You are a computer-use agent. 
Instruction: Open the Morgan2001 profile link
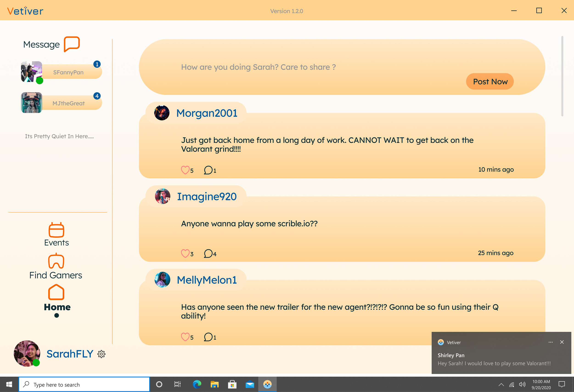click(x=206, y=113)
